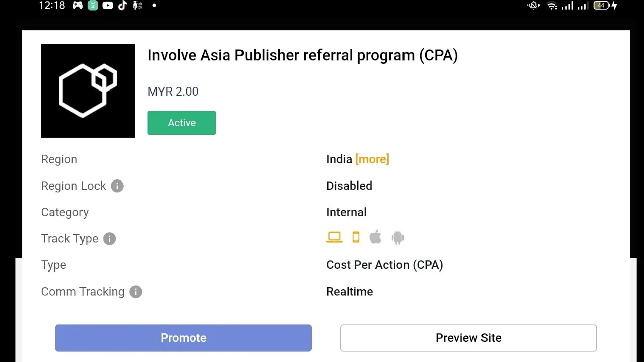Select the Disabled region lock value
644x362 pixels.
(x=349, y=186)
